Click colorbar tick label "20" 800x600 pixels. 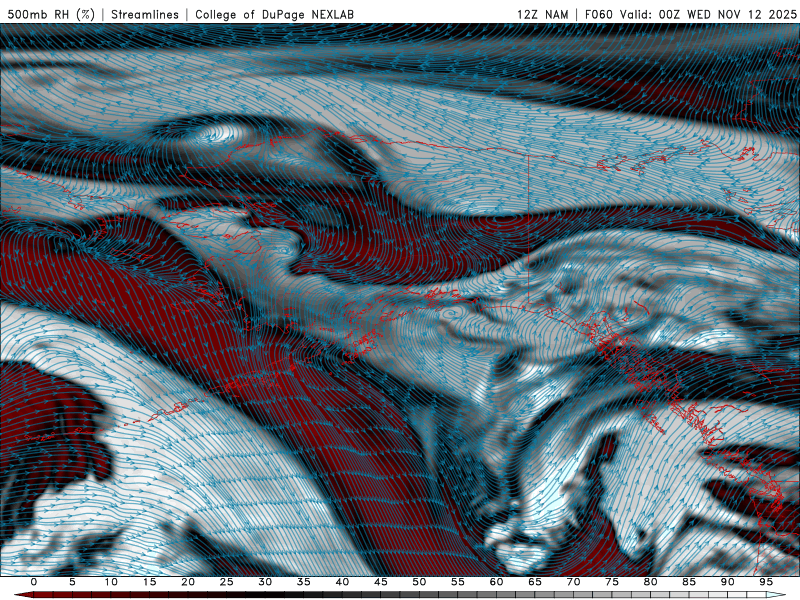188,582
